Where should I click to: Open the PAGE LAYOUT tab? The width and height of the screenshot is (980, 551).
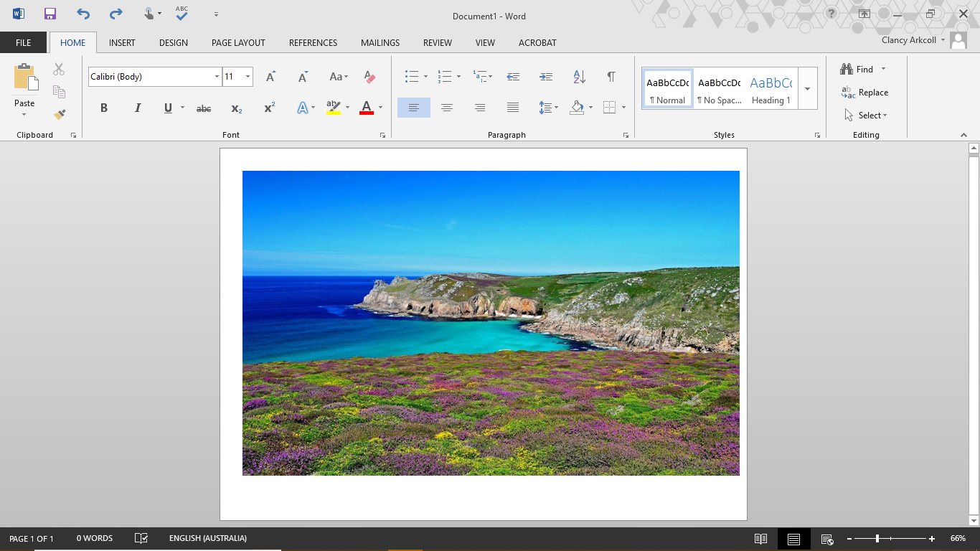pyautogui.click(x=238, y=43)
